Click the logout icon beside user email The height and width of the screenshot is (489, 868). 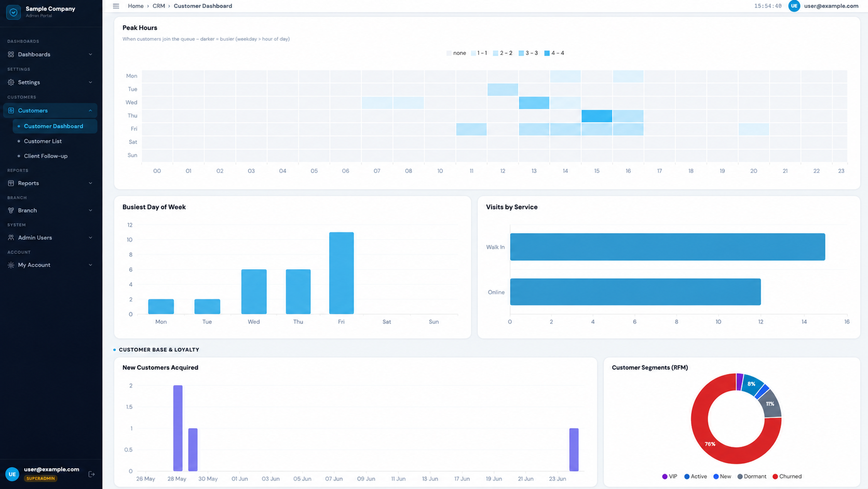click(91, 474)
